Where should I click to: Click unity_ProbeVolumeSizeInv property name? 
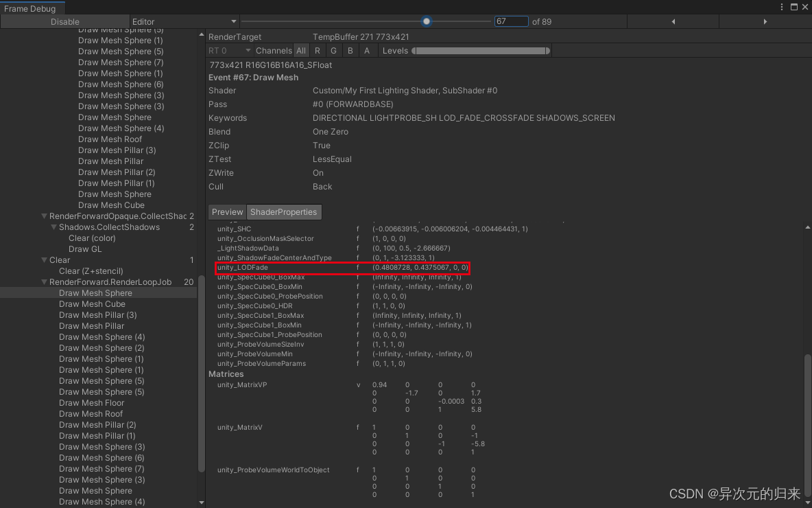pyautogui.click(x=261, y=344)
